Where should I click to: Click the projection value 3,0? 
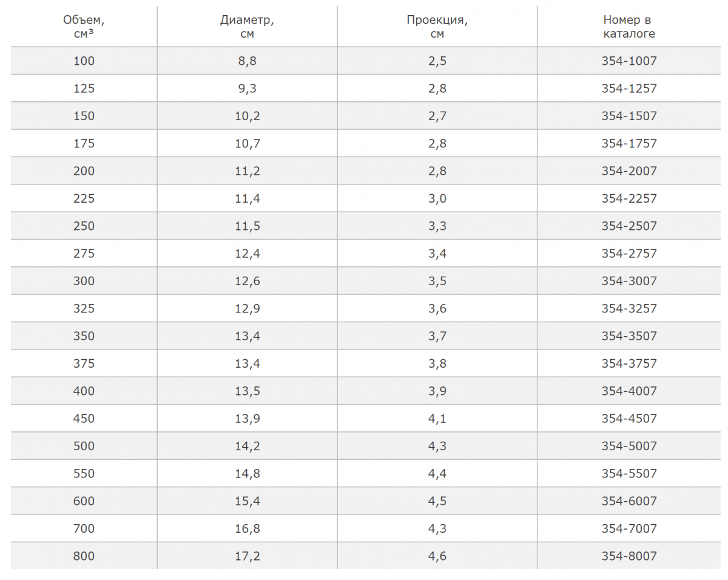[437, 198]
